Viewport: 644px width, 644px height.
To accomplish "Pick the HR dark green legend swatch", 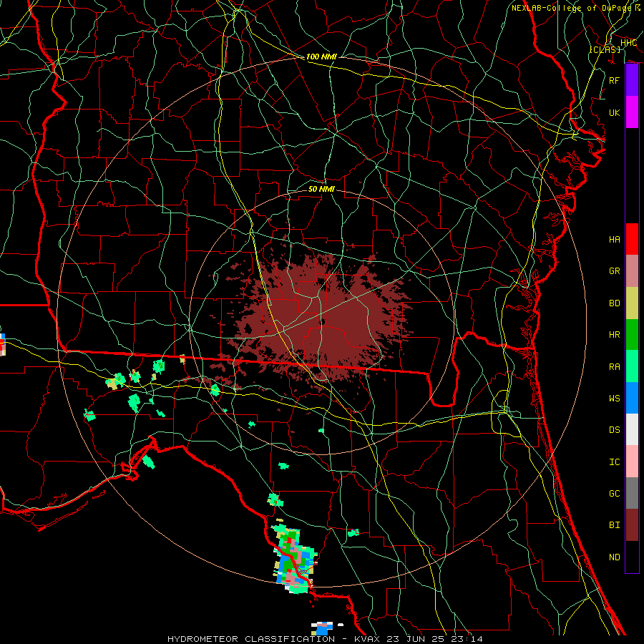I will click(x=632, y=335).
